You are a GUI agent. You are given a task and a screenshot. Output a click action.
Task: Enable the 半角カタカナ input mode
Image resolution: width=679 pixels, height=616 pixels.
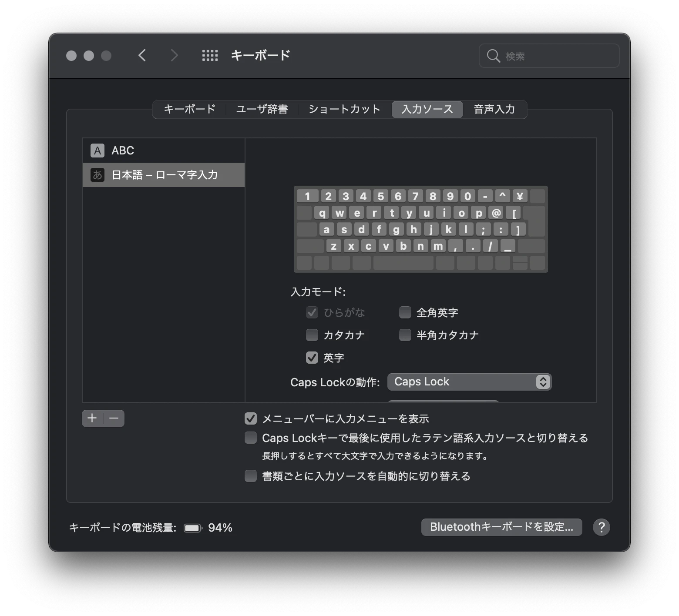coord(405,335)
